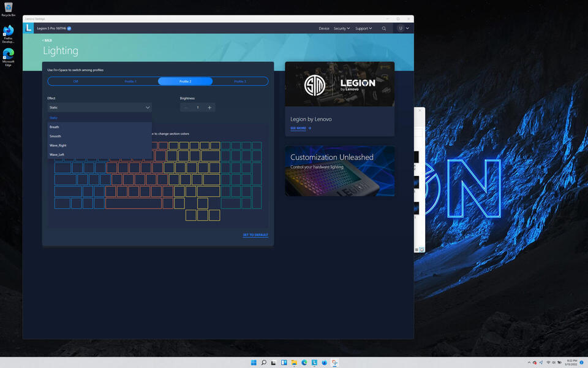Open the search icon in Vantage header
The image size is (588, 368).
(383, 29)
